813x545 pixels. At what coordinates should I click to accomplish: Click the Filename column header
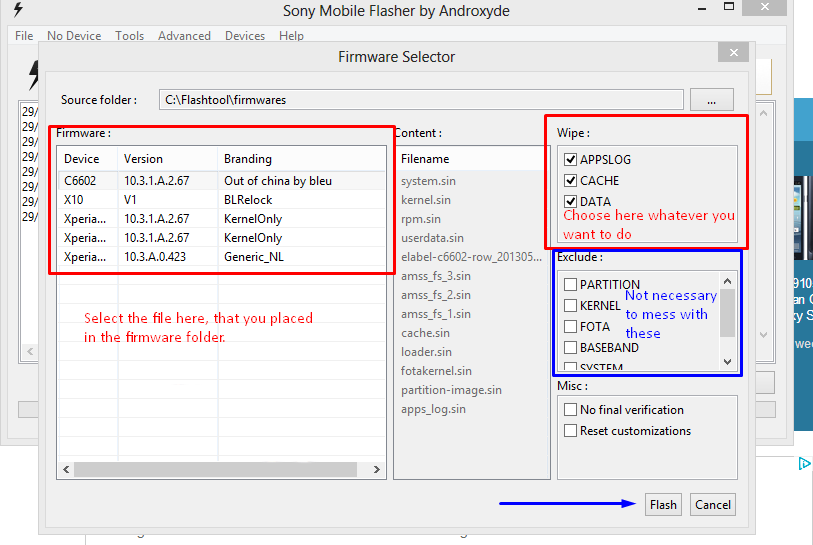pos(470,159)
